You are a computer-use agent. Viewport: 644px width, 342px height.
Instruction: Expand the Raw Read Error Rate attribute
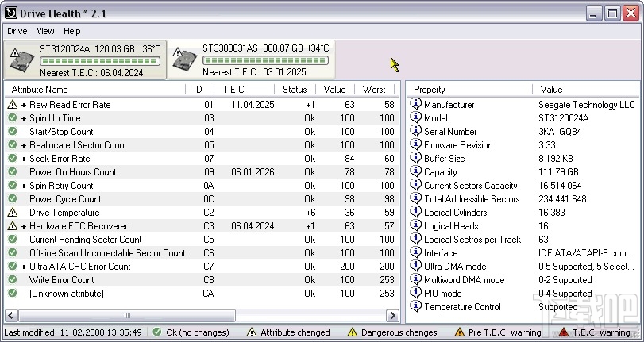click(x=24, y=105)
